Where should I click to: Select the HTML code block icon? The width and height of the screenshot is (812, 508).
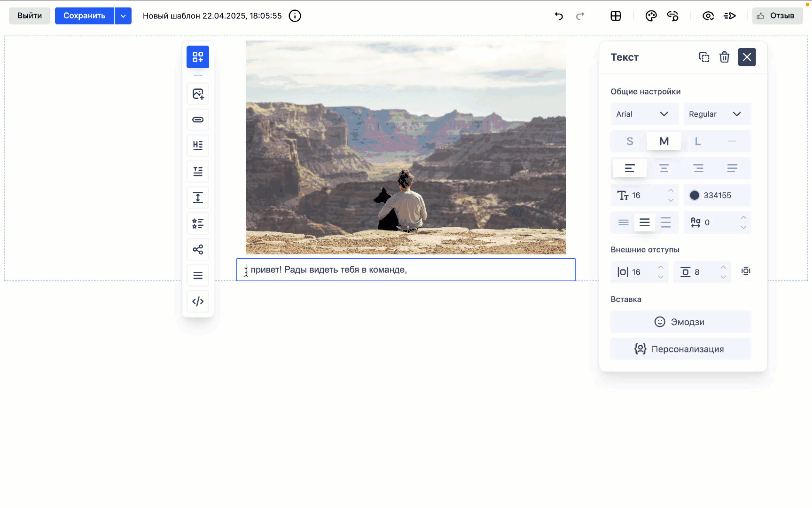click(x=198, y=301)
